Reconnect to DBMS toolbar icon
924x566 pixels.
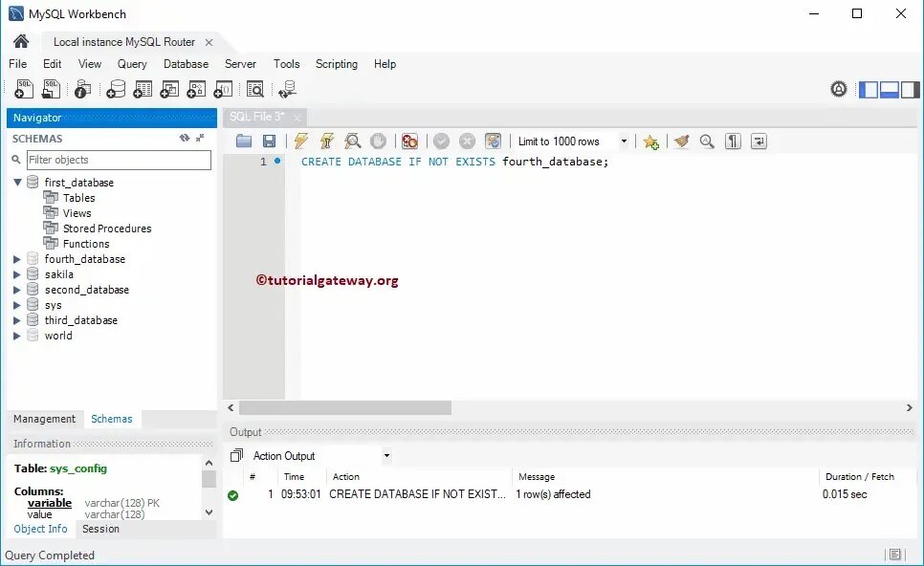[x=288, y=89]
